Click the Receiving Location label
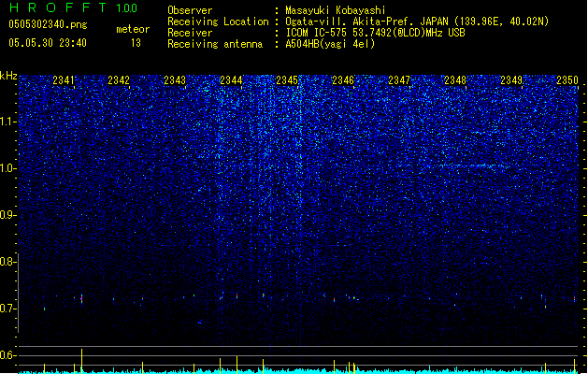This screenshot has height=374, width=588. [218, 22]
